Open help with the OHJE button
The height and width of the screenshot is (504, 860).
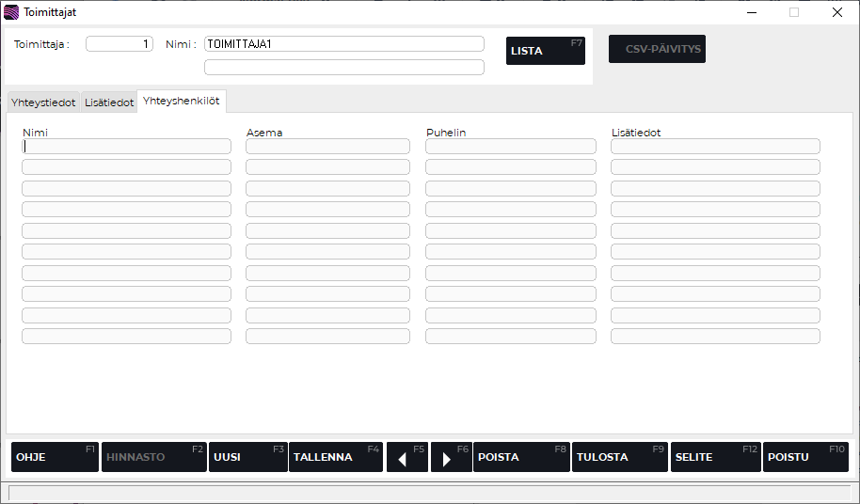[55, 457]
